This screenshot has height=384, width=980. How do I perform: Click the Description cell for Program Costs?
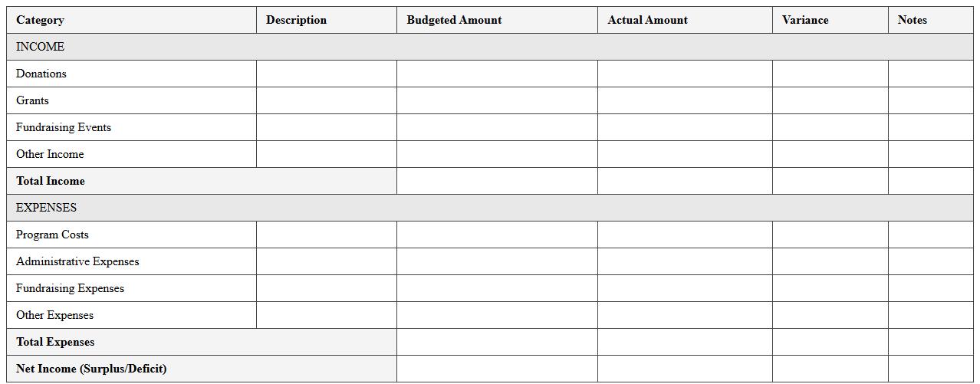click(x=327, y=235)
